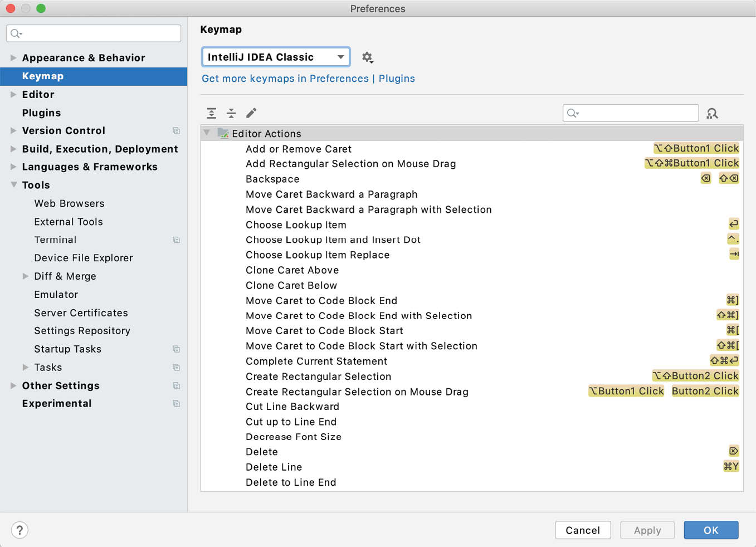Select the Keymap settings page

94,76
